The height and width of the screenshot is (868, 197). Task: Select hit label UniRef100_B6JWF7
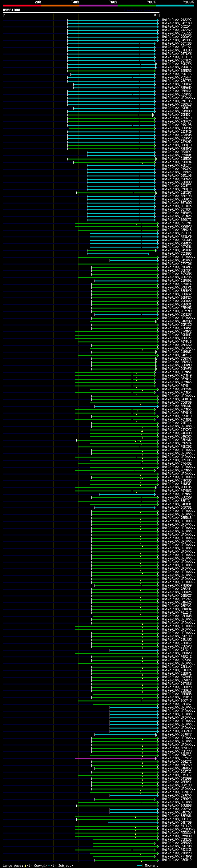coord(177,734)
